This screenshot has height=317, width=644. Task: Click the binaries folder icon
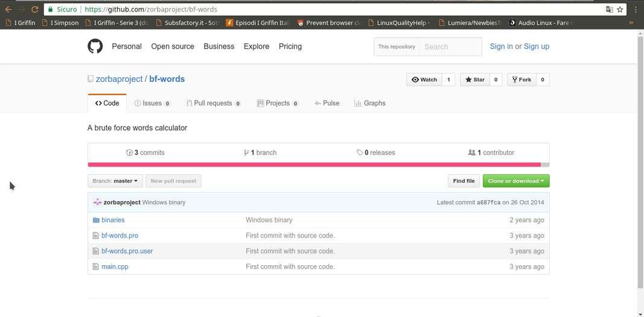pos(96,220)
